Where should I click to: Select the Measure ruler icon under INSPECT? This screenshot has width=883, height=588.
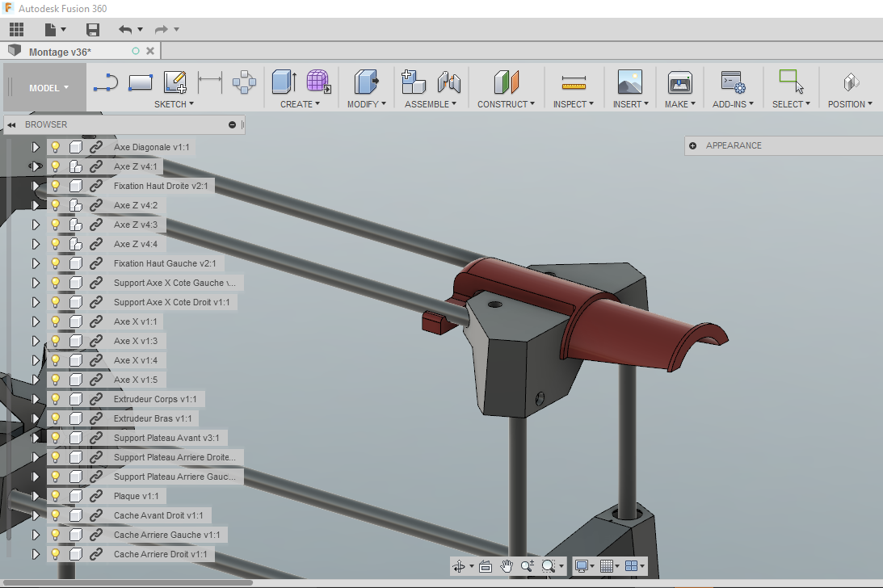[x=574, y=83]
